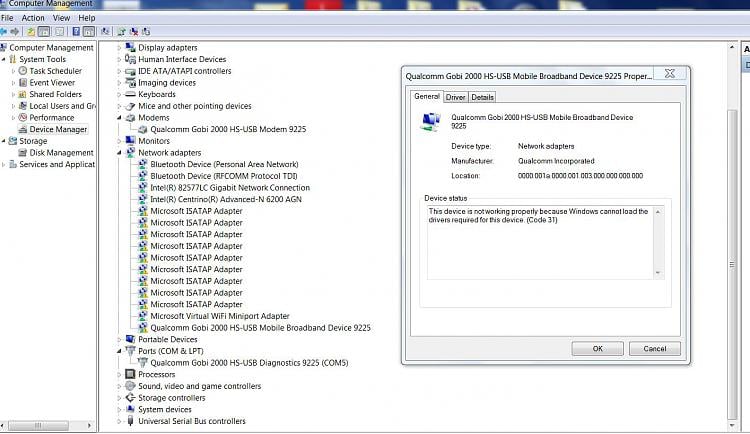Screen dimensions: 750x434
Task: Expand the Processors category arrow
Action: click(119, 374)
